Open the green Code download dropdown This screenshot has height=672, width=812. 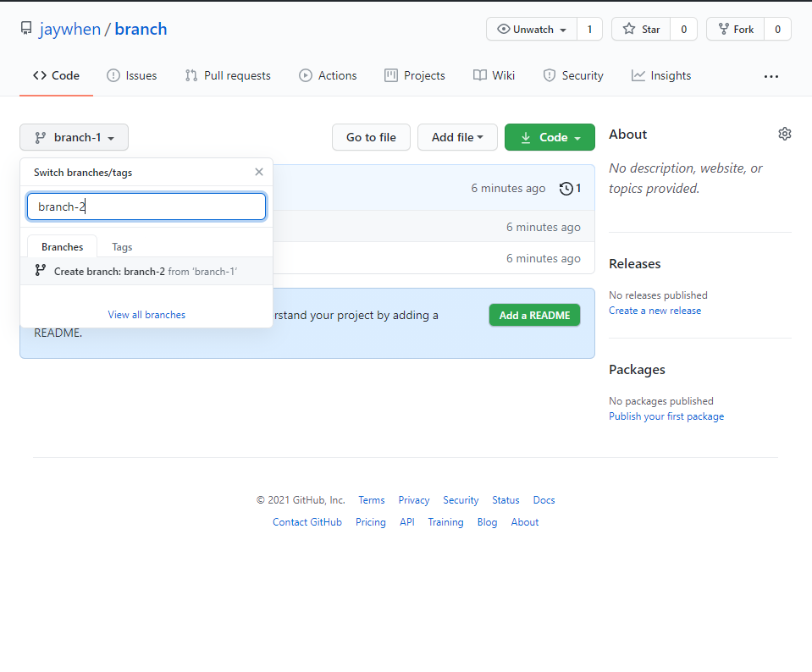pyautogui.click(x=550, y=137)
